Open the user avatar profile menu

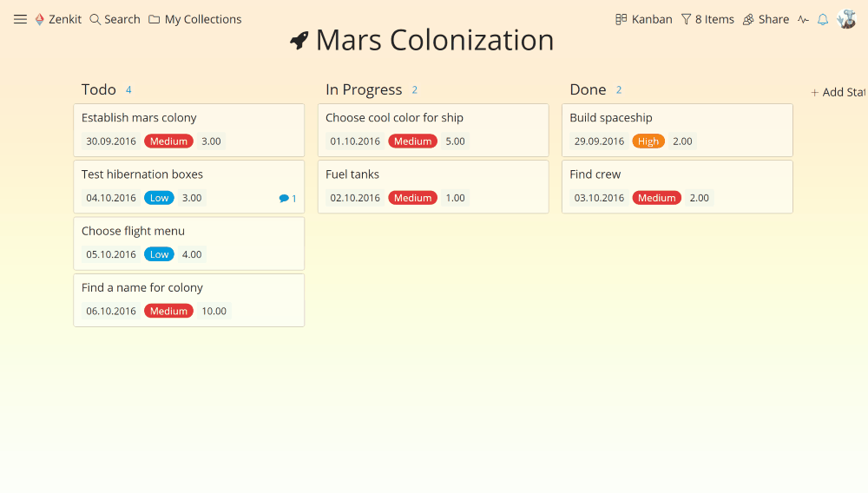tap(846, 19)
